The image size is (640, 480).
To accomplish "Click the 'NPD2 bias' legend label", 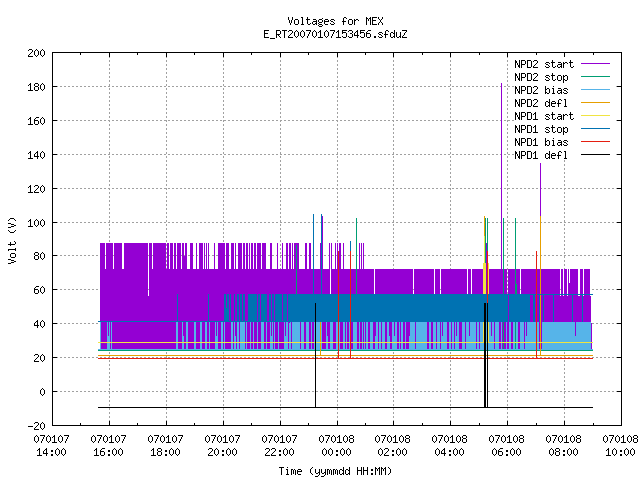I will tap(541, 90).
